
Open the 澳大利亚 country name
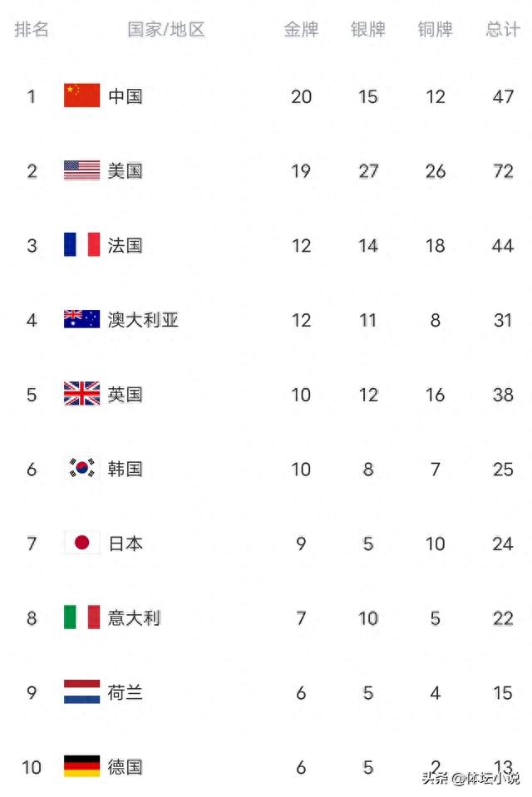(x=143, y=320)
